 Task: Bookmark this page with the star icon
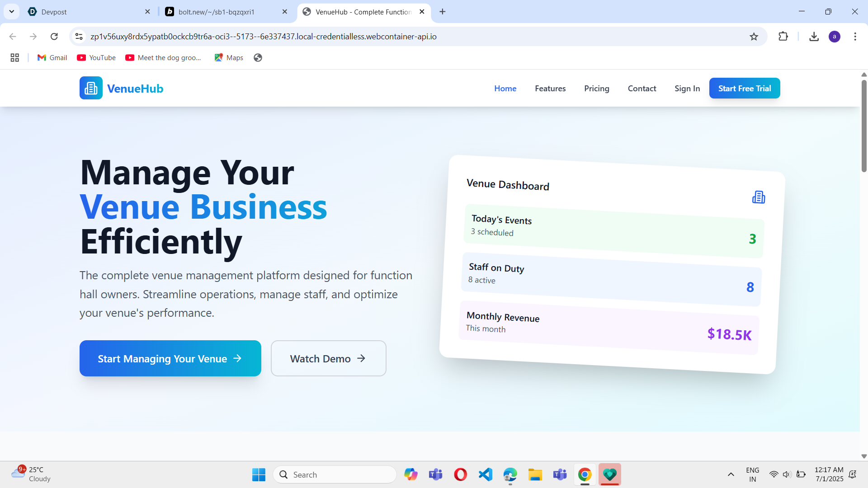pyautogui.click(x=754, y=37)
